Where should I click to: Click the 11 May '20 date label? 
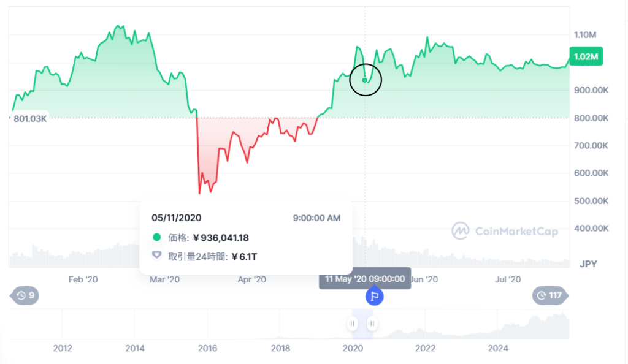365,279
